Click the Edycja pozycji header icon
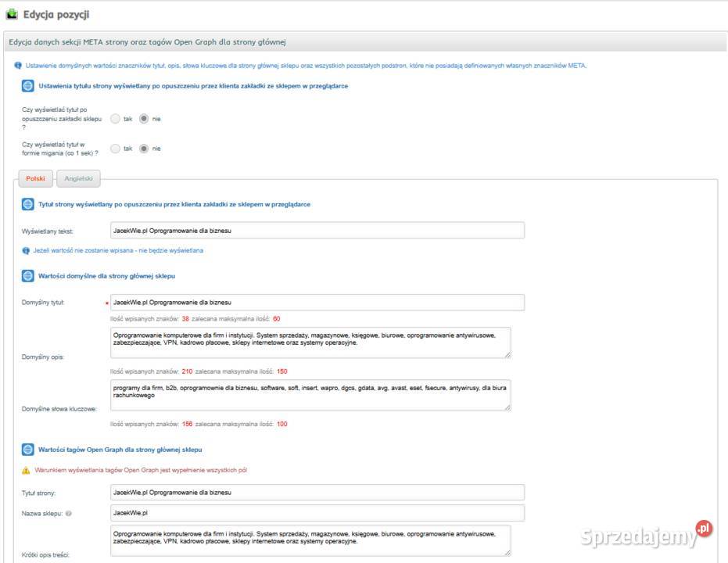The height and width of the screenshot is (563, 728). tap(11, 14)
